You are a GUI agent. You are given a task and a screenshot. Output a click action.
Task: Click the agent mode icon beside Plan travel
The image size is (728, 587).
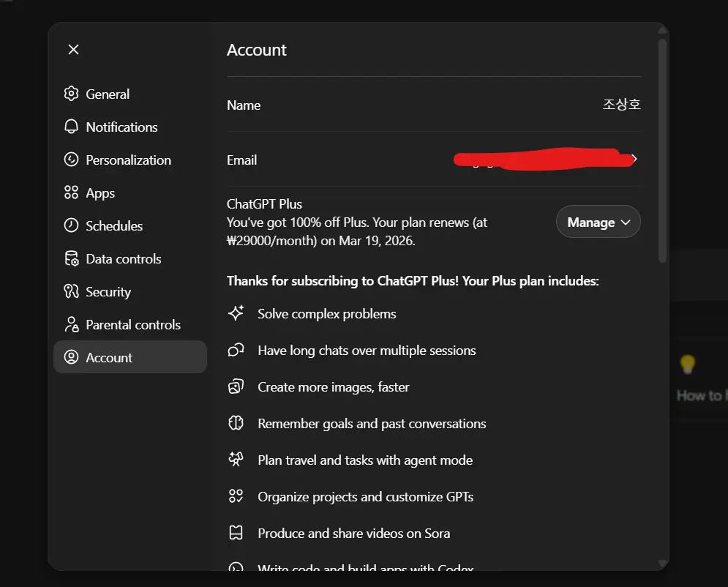tap(236, 460)
